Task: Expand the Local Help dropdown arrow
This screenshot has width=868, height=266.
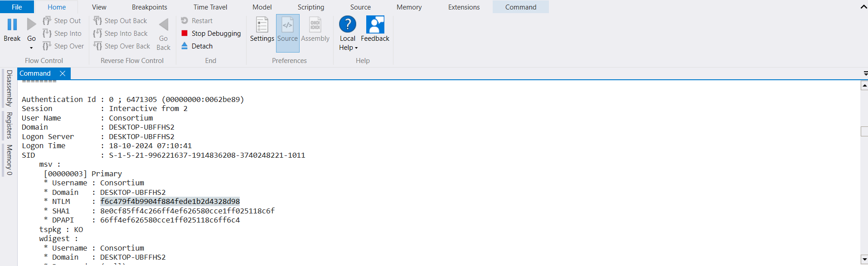Action: pyautogui.click(x=356, y=48)
